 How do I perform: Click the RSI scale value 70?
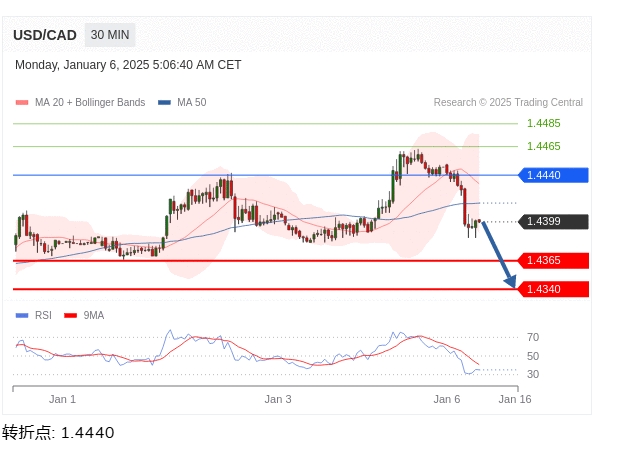click(x=533, y=337)
